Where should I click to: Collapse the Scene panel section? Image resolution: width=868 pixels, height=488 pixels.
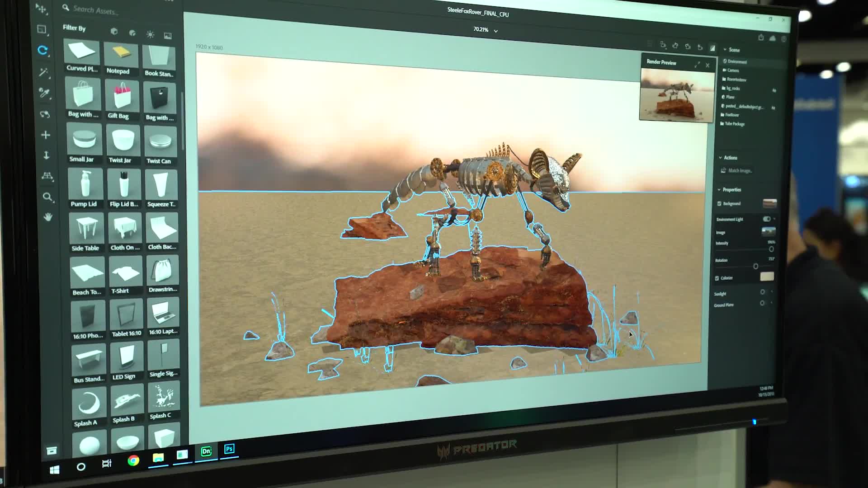725,49
